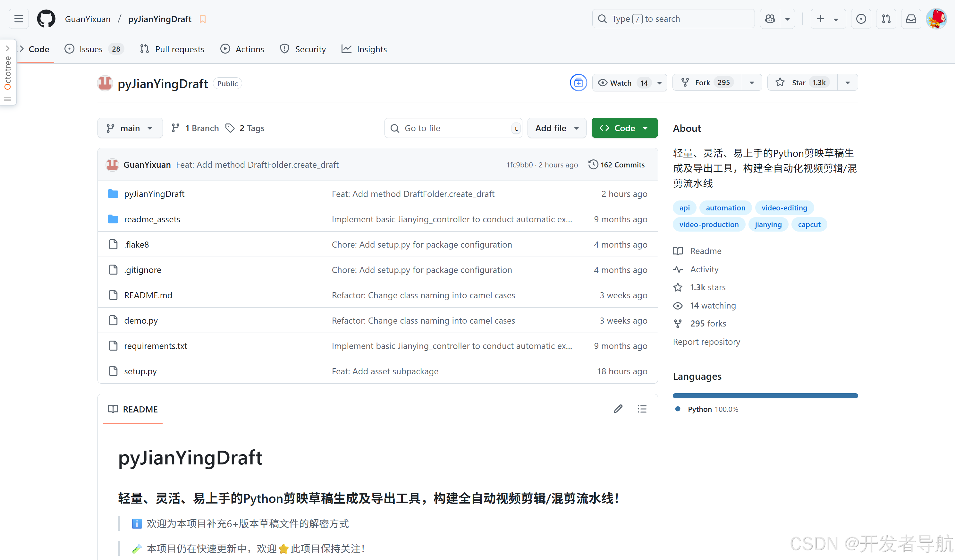Open commit message Feat: Add asset subpackage
The height and width of the screenshot is (560, 955).
(x=385, y=371)
